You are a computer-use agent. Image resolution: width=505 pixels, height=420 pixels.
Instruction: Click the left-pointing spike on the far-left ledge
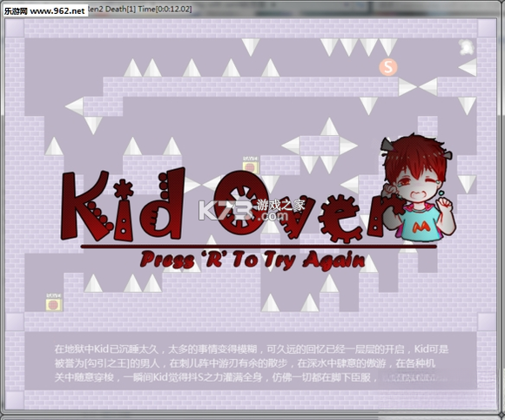click(x=74, y=106)
